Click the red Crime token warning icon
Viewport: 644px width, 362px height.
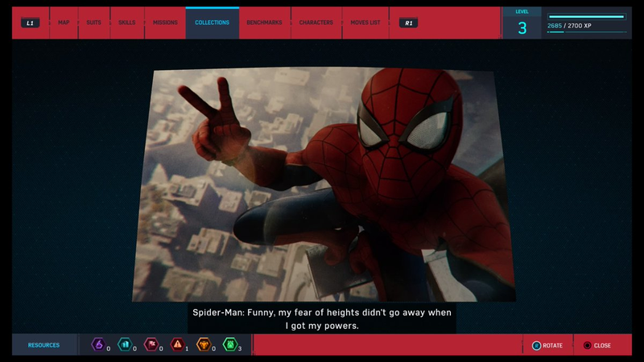(x=177, y=344)
